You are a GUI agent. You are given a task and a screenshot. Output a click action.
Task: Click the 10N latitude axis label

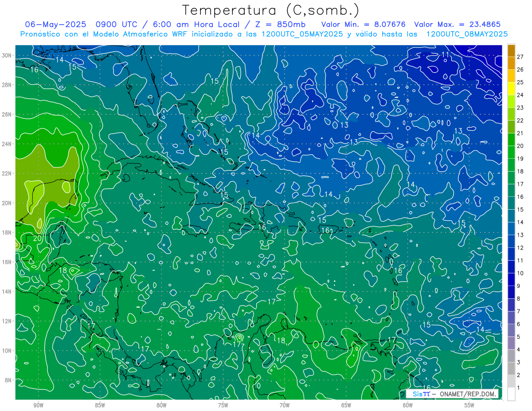coord(6,351)
